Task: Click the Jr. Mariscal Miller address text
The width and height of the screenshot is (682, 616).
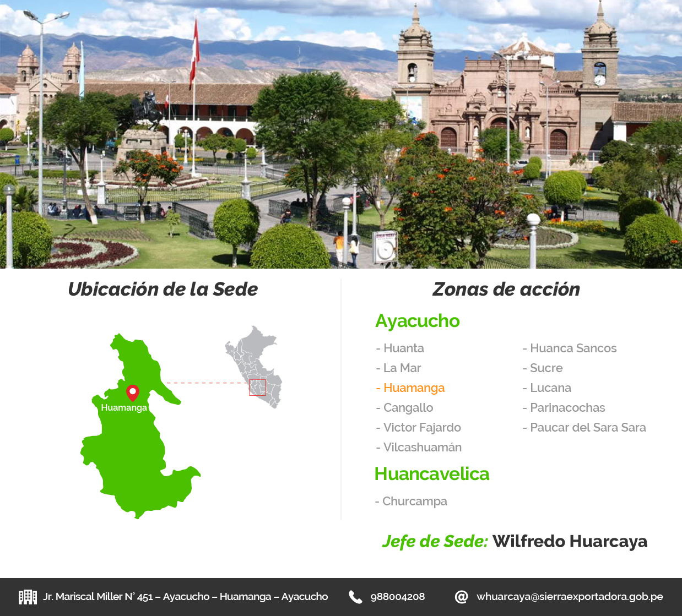Action: 186,597
